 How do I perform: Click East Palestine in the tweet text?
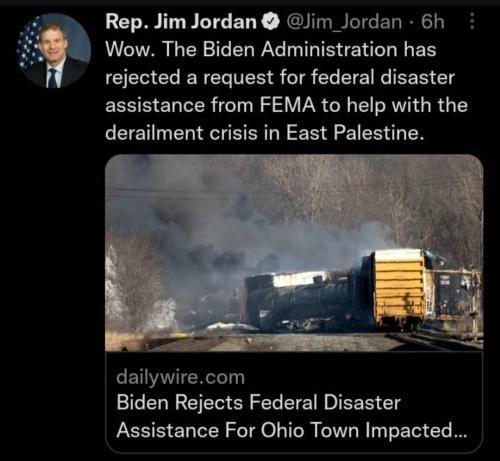pos(355,133)
